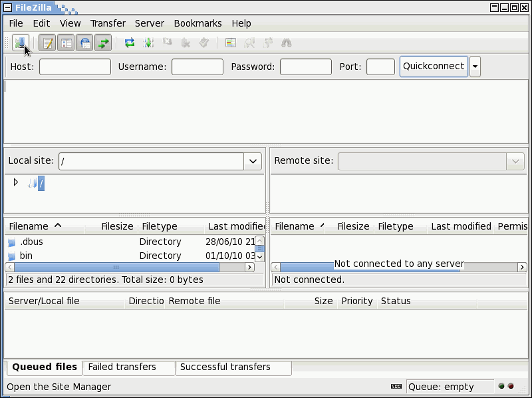Viewport: 532px width, 398px height.
Task: Open the Edit menu
Action: coord(41,23)
